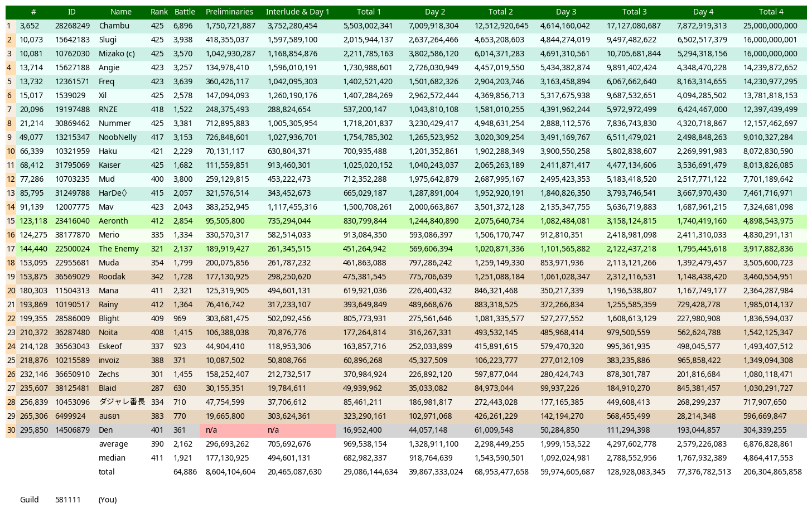Select the 'average' row label
Viewport: 812px width, 513px height.
[x=113, y=444]
